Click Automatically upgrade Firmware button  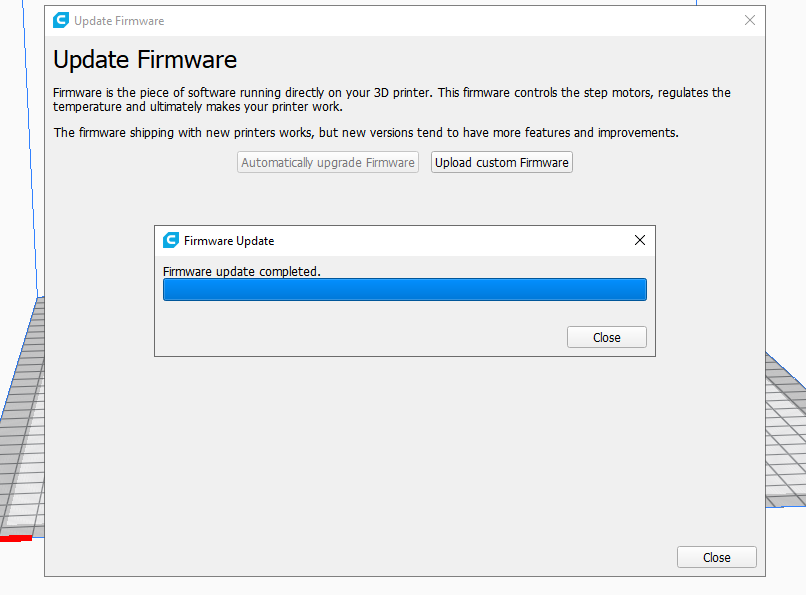point(328,162)
